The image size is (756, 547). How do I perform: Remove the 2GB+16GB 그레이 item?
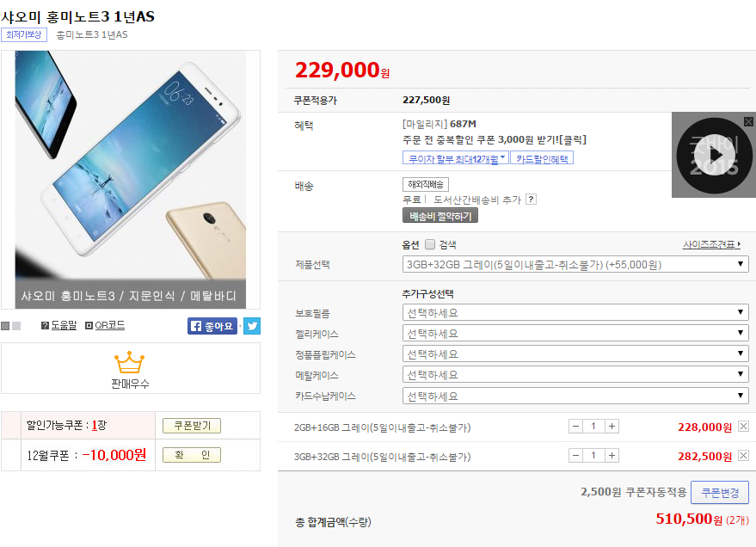[x=743, y=426]
